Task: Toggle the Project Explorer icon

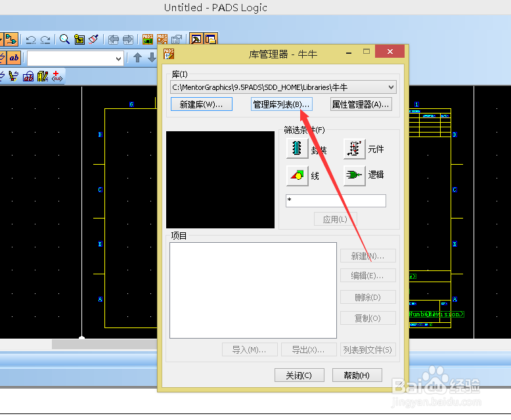Action: tap(211, 39)
